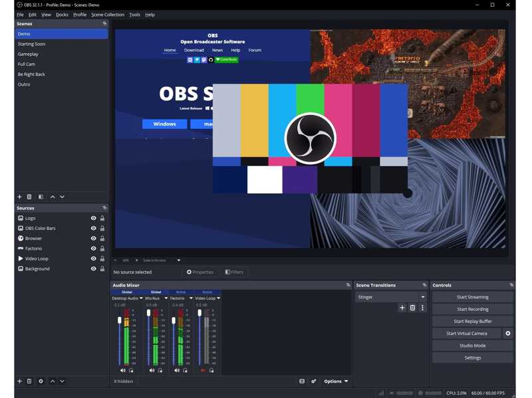Move scene up arrow in Scenes panel

tap(53, 197)
